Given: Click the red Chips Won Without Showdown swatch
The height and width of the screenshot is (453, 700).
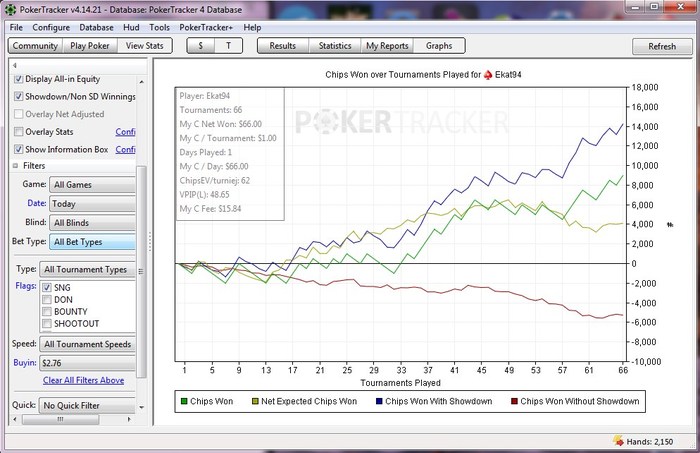Looking at the screenshot, I should pos(514,401).
